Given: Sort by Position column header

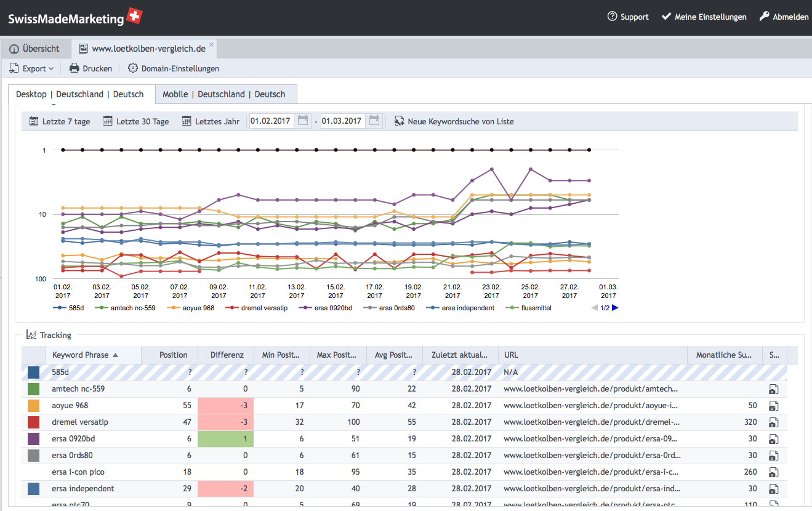Looking at the screenshot, I should coord(169,355).
